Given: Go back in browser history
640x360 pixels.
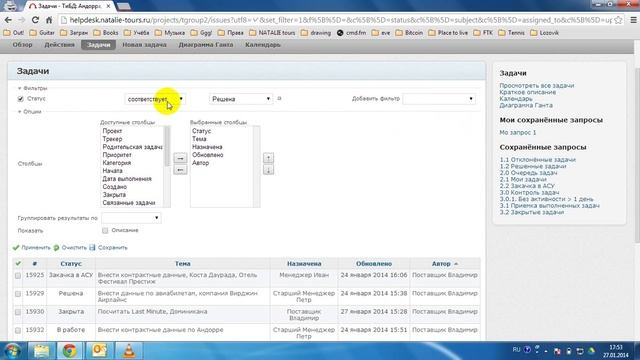Looking at the screenshot, I should [x=8, y=20].
